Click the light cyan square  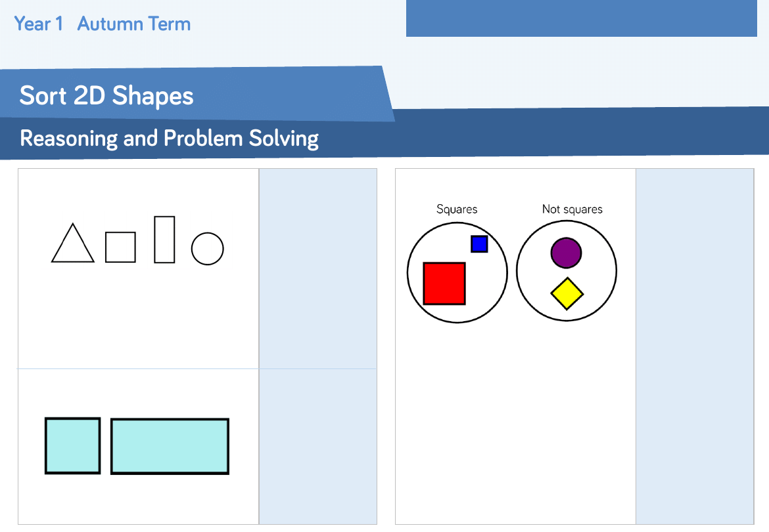click(x=73, y=445)
